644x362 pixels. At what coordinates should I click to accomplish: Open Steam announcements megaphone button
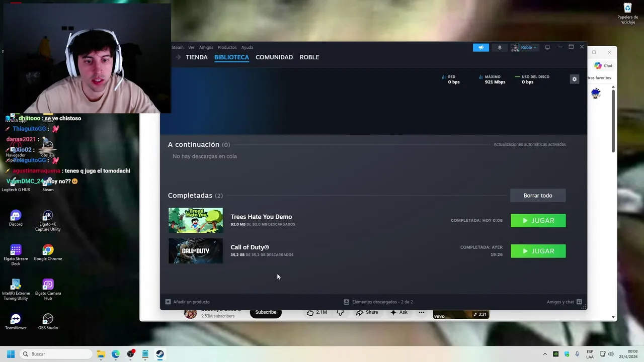coord(480,47)
